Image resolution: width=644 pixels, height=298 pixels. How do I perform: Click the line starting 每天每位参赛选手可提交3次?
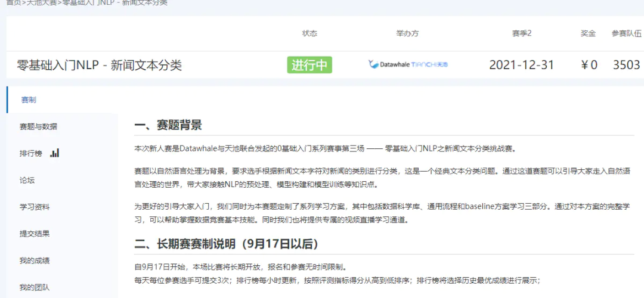(x=337, y=281)
